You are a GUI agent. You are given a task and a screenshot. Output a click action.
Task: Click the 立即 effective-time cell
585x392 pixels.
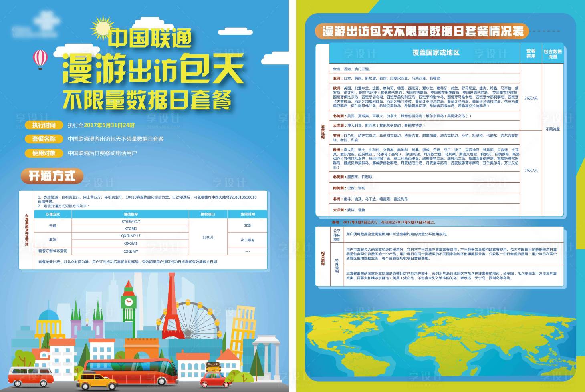[248, 225]
